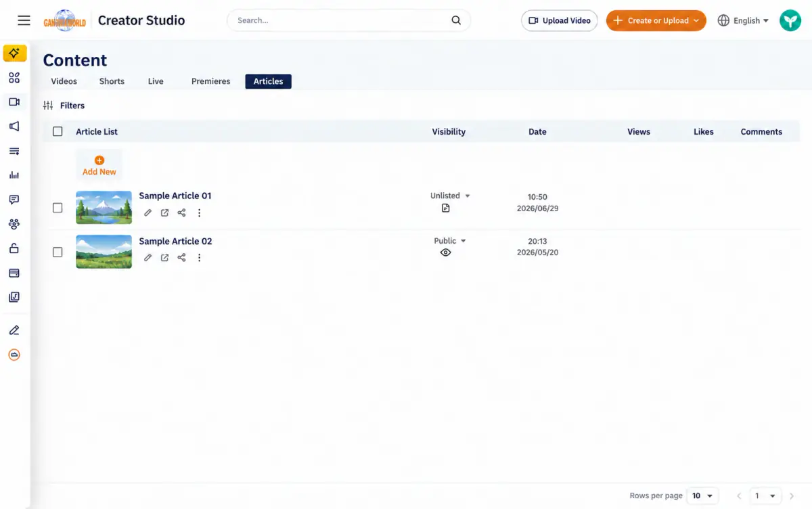Open the video content sidebar icon

(x=14, y=102)
